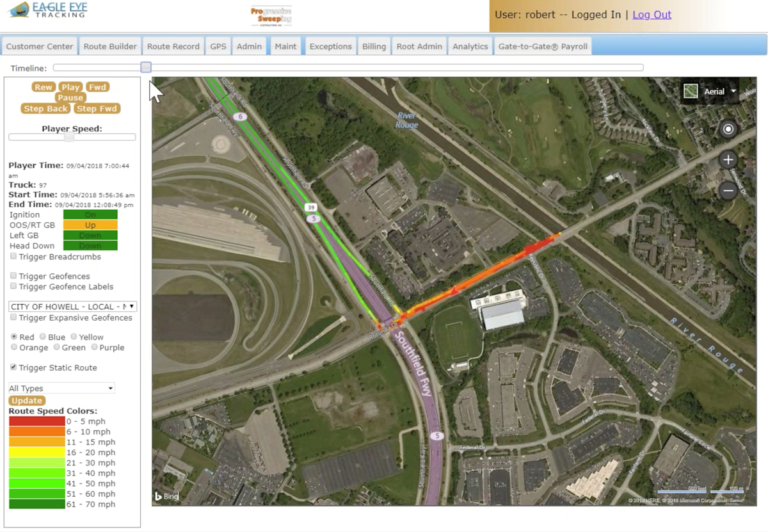Viewport: 768px width, 532px height.
Task: Expand the All Types dropdown
Action: point(109,388)
